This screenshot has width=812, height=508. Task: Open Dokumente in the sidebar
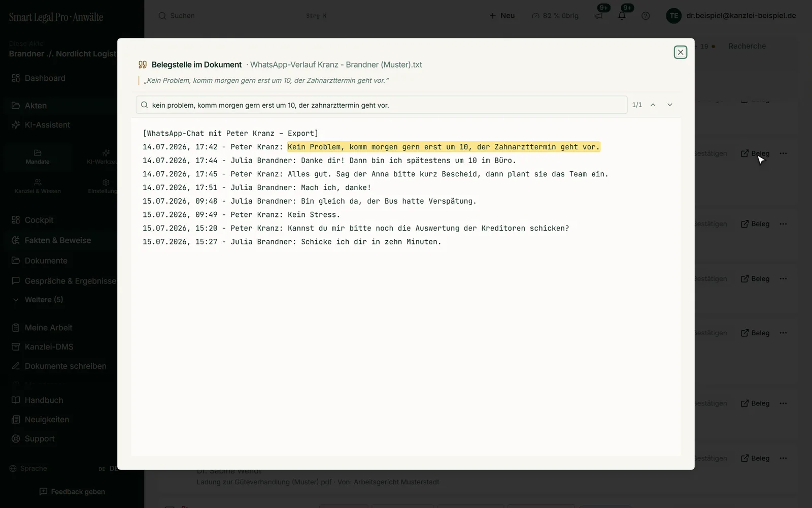point(46,261)
